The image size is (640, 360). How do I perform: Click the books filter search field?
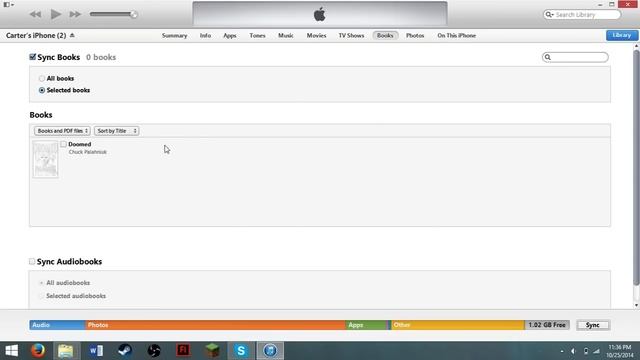click(575, 57)
